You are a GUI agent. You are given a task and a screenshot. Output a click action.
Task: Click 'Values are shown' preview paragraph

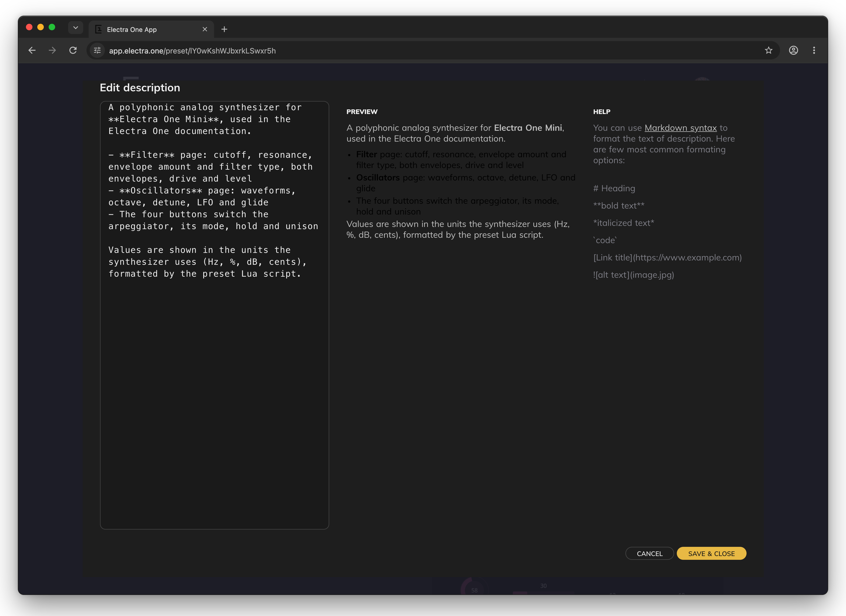(x=458, y=229)
